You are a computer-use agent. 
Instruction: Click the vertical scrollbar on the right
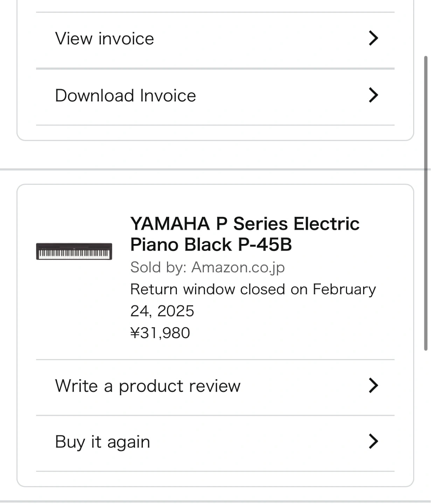[426, 203]
